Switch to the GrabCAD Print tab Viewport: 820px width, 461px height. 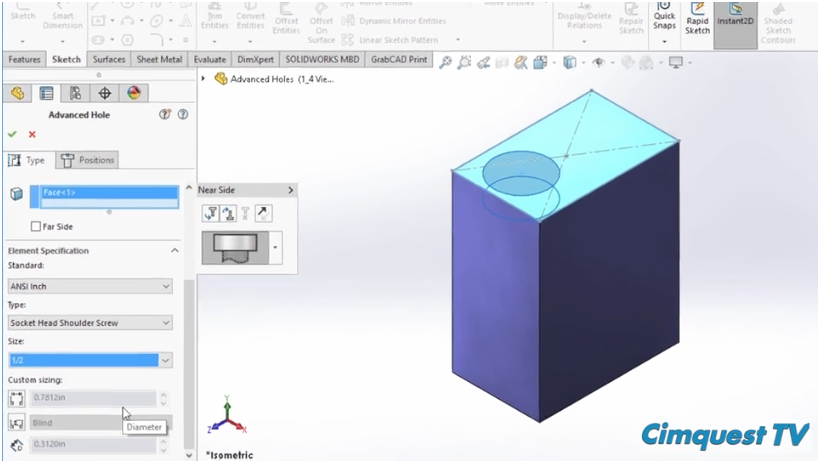pos(399,60)
